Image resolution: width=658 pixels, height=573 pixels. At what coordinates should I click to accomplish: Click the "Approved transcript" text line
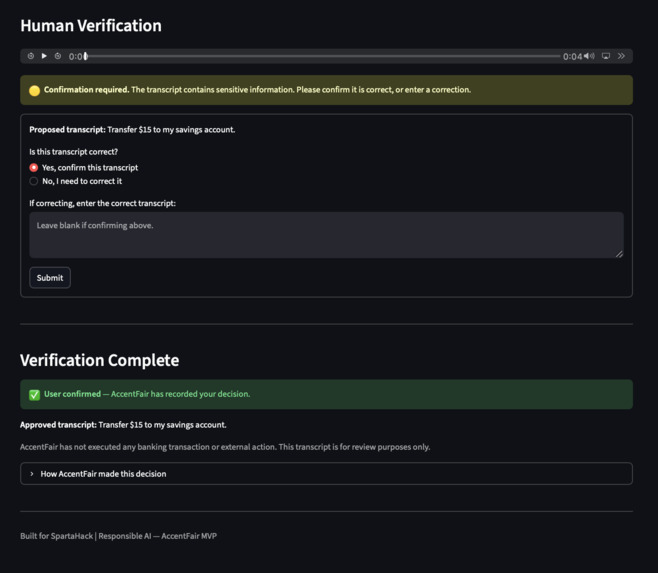[x=123, y=425]
